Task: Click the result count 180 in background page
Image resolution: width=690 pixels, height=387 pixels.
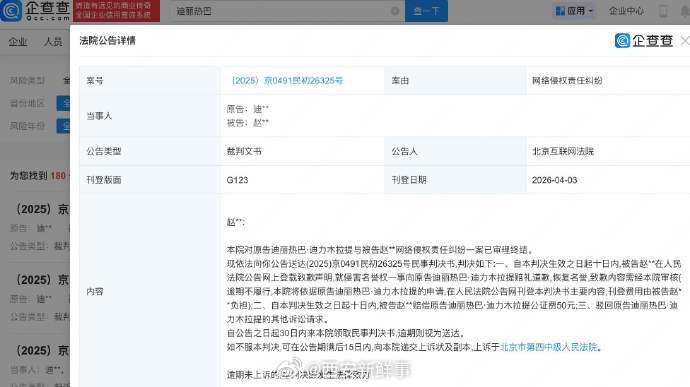Action: 58,176
